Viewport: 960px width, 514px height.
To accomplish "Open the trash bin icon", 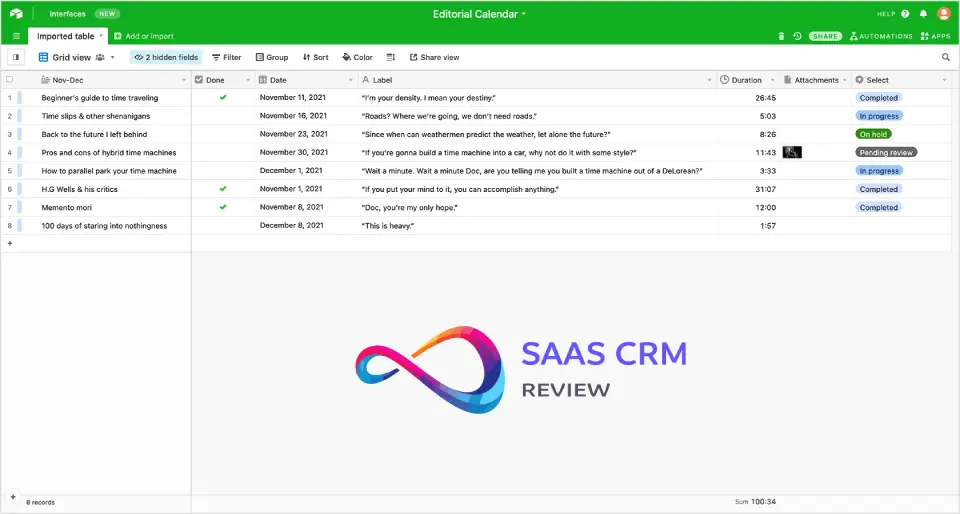I will [781, 36].
